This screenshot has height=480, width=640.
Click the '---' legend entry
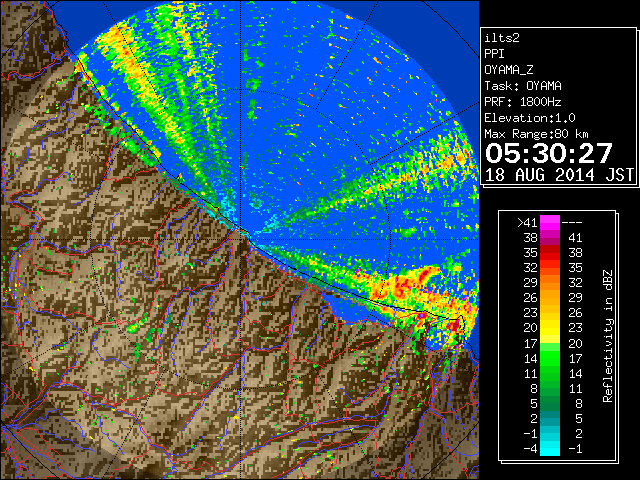pyautogui.click(x=572, y=223)
